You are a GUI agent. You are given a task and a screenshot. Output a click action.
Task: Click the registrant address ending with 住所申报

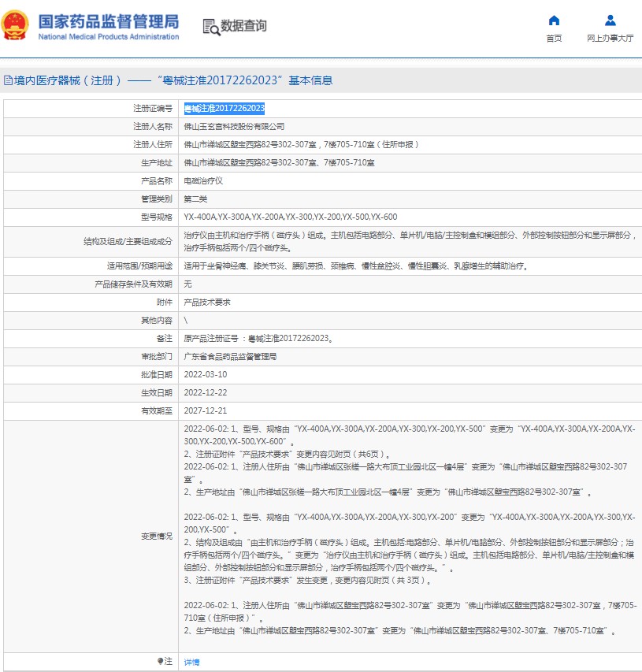(301, 144)
